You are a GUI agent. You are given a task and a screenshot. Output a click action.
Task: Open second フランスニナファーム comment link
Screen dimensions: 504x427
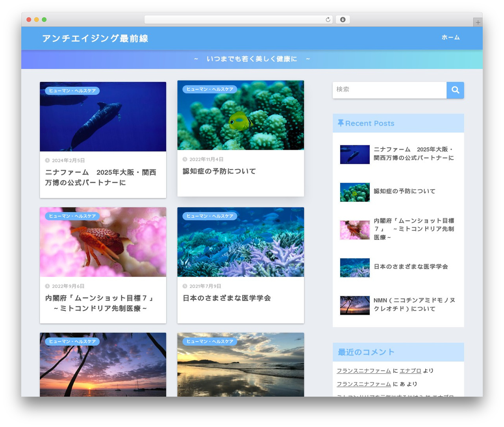pyautogui.click(x=364, y=384)
